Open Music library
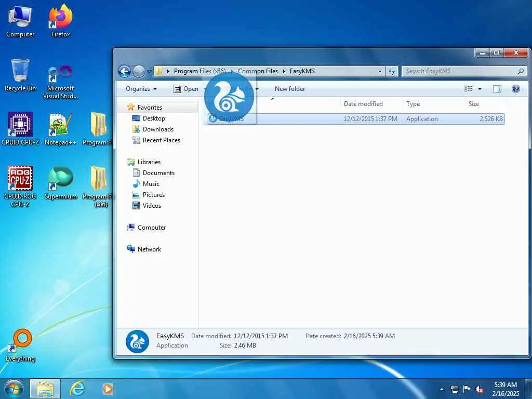 pos(151,183)
